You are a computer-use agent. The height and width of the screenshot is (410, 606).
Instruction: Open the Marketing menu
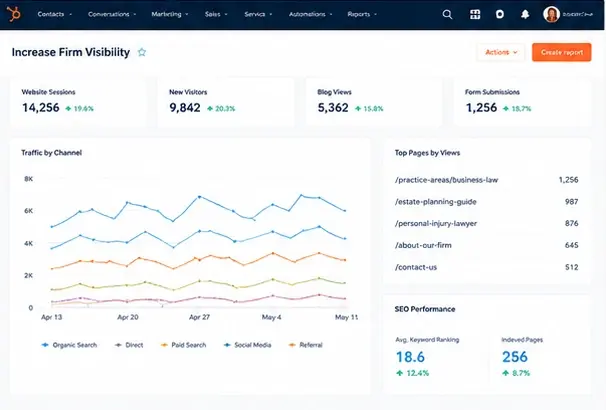(x=170, y=14)
